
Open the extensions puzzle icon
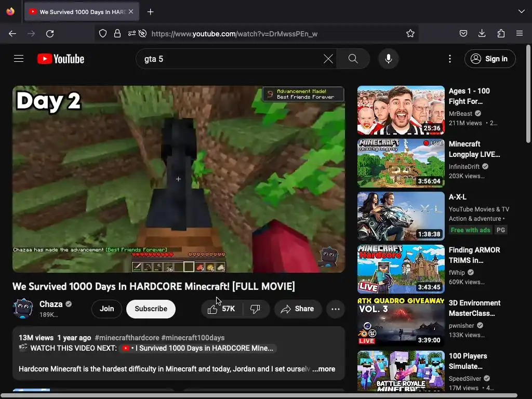501,33
